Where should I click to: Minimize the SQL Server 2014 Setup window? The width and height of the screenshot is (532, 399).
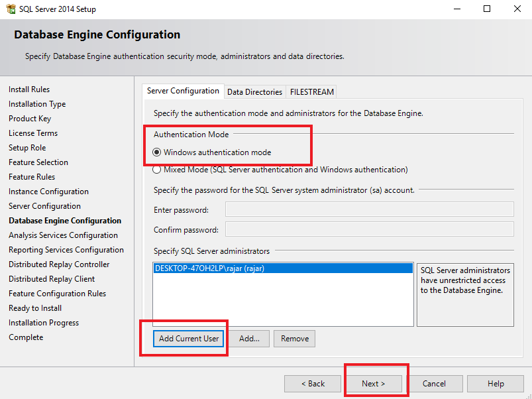point(457,9)
